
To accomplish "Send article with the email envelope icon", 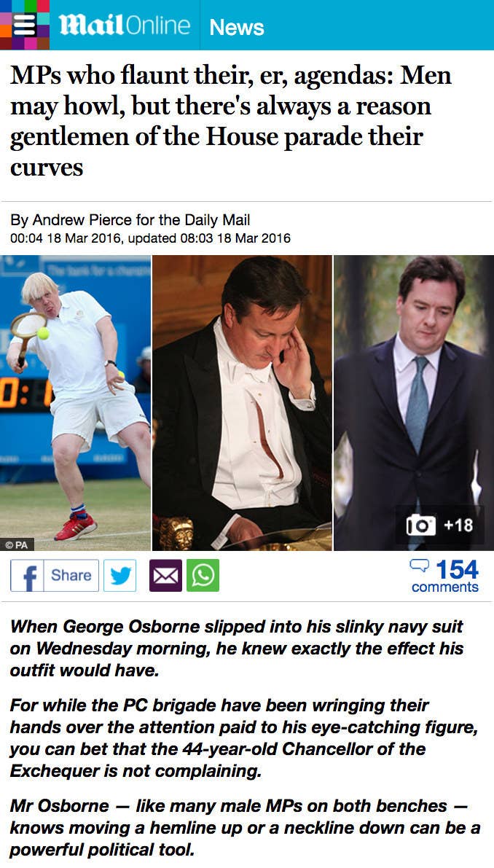I will tap(165, 576).
